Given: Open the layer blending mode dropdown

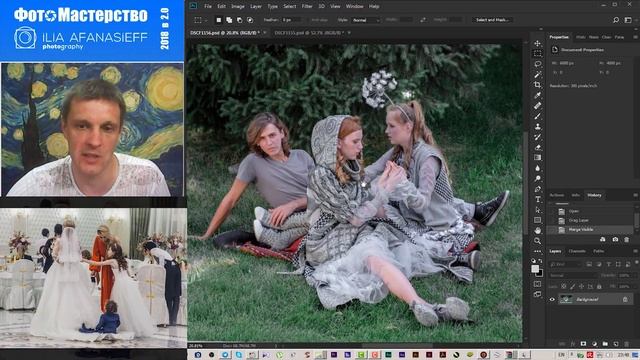Looking at the screenshot, I should click(573, 276).
